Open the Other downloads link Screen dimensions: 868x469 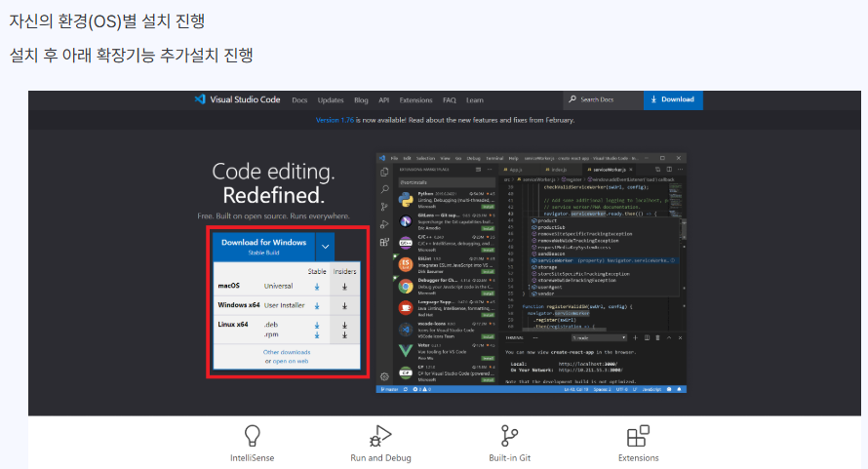click(x=287, y=352)
